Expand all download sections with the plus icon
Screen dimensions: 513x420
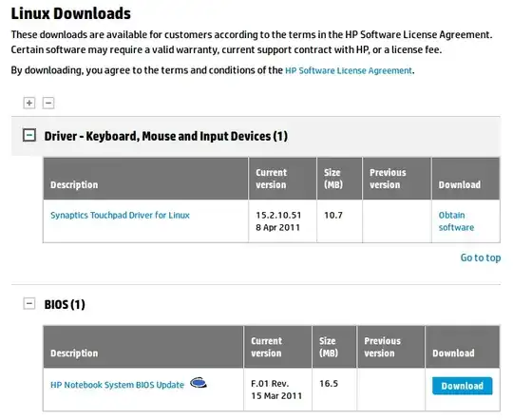[x=29, y=104]
